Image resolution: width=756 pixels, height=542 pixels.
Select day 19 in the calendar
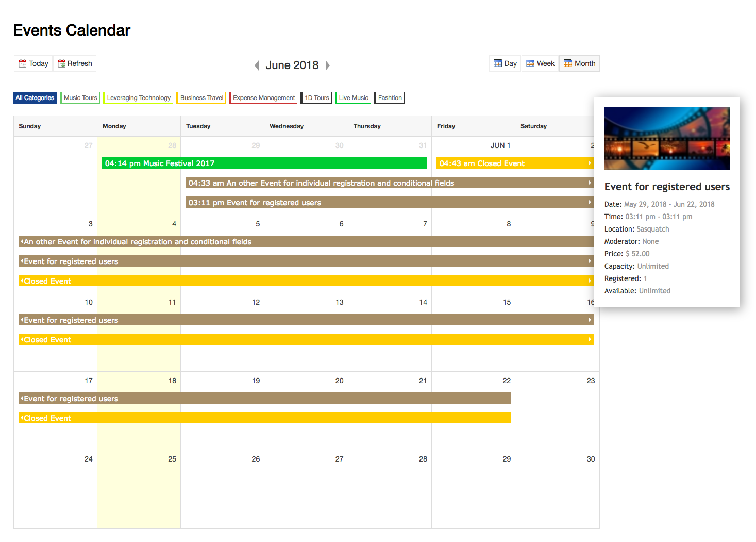click(256, 381)
